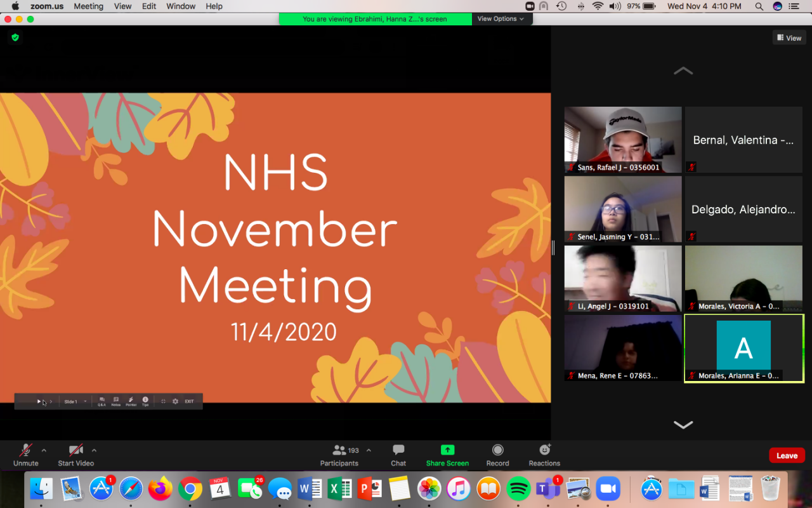The image size is (812, 508).
Task: Click the volume icon in menu bar
Action: [x=615, y=6]
